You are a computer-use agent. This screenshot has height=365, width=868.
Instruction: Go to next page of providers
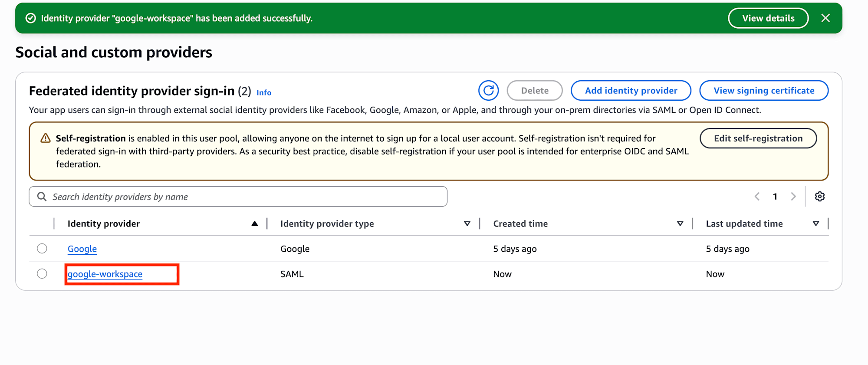(793, 197)
